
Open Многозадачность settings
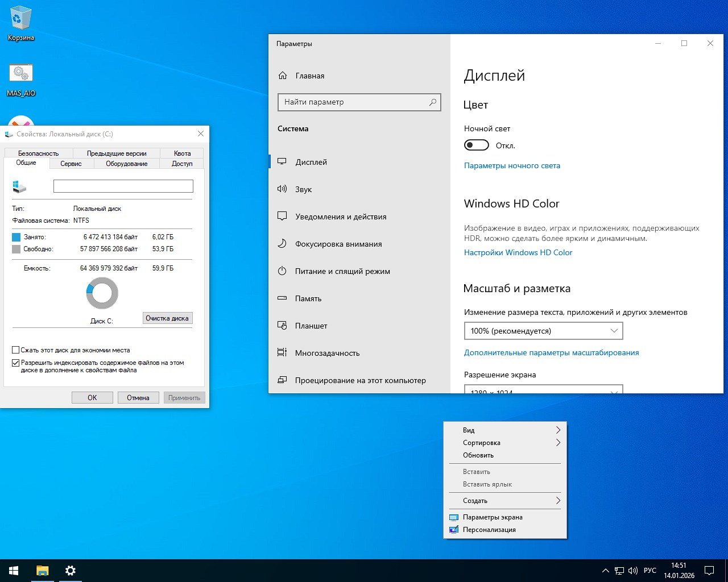pyautogui.click(x=327, y=353)
